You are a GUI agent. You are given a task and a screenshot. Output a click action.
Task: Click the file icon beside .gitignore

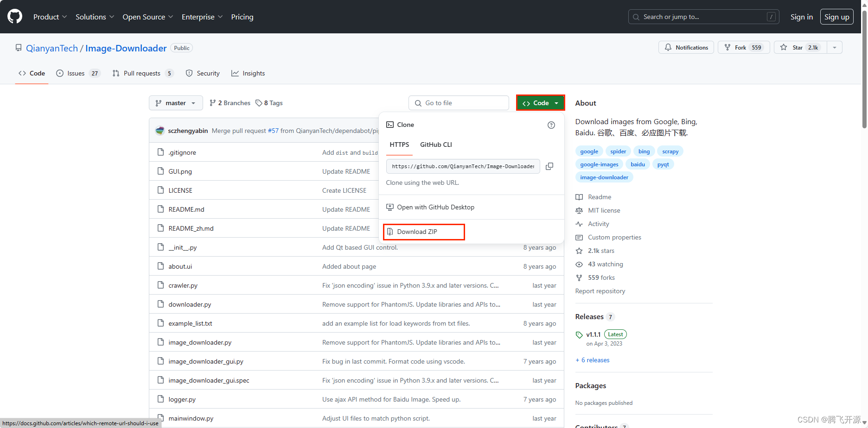160,152
